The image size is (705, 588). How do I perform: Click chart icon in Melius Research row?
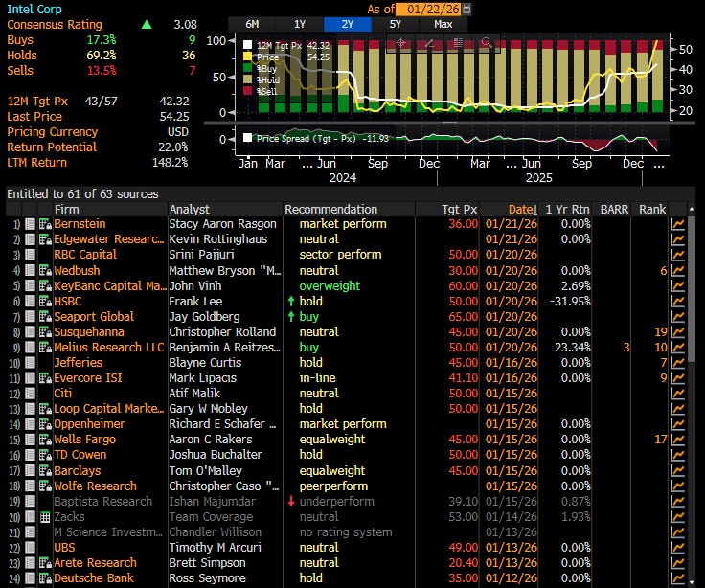tap(677, 348)
